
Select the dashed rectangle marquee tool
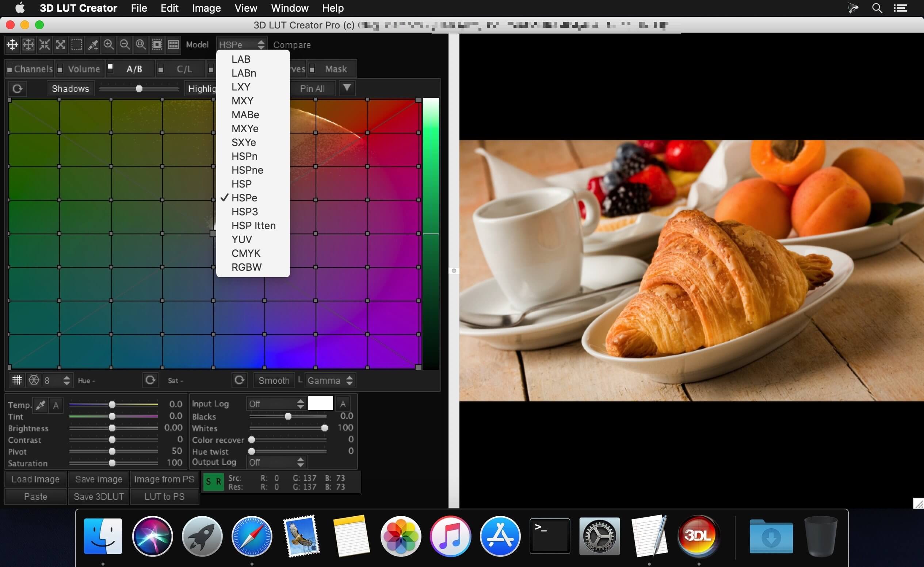pos(77,45)
